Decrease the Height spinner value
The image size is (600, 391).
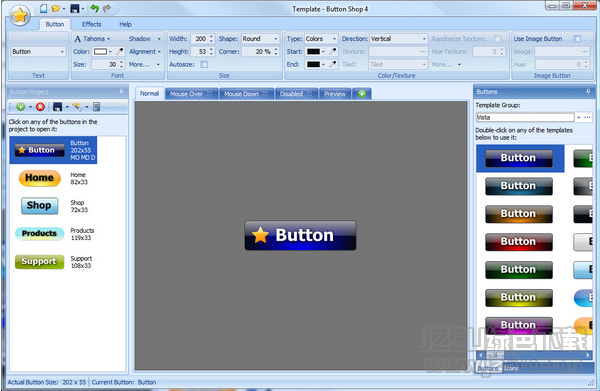211,54
